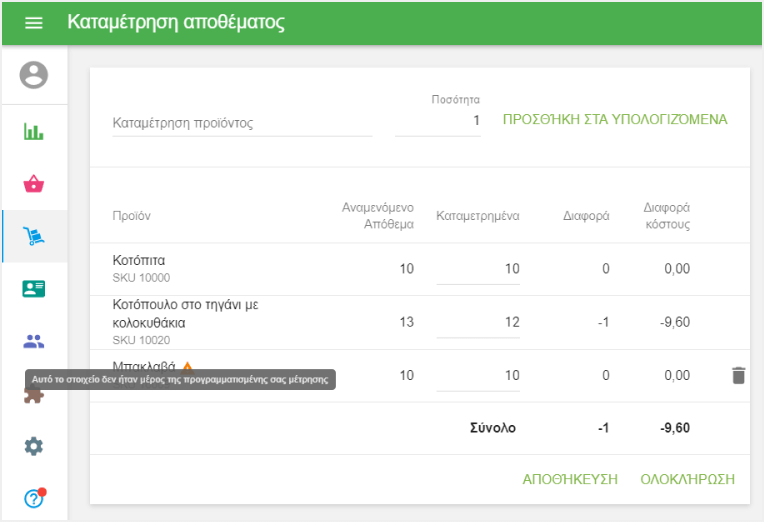Viewport: 764px width, 522px height.
Task: Open the settings gear in sidebar
Action: point(34,446)
